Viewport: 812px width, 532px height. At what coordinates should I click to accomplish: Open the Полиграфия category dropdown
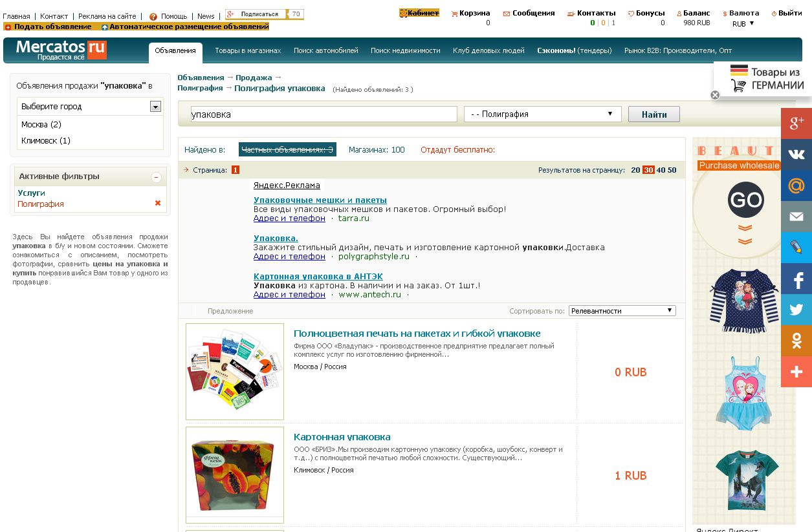[x=542, y=114]
